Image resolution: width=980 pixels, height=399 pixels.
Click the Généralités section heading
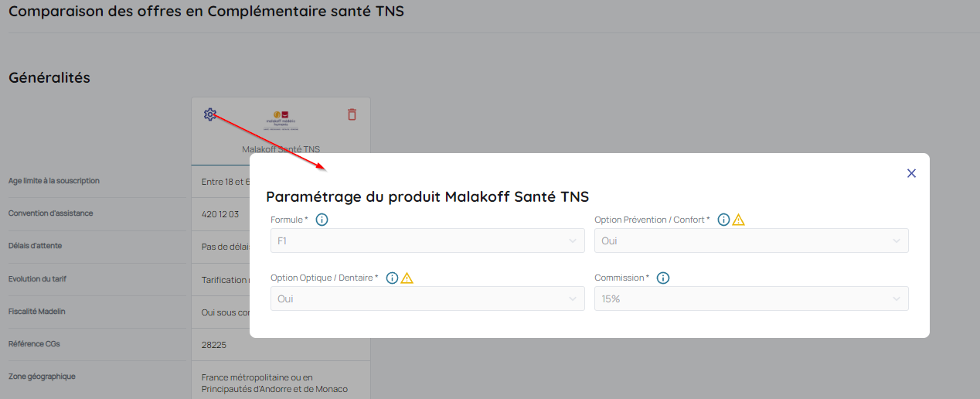(x=49, y=78)
